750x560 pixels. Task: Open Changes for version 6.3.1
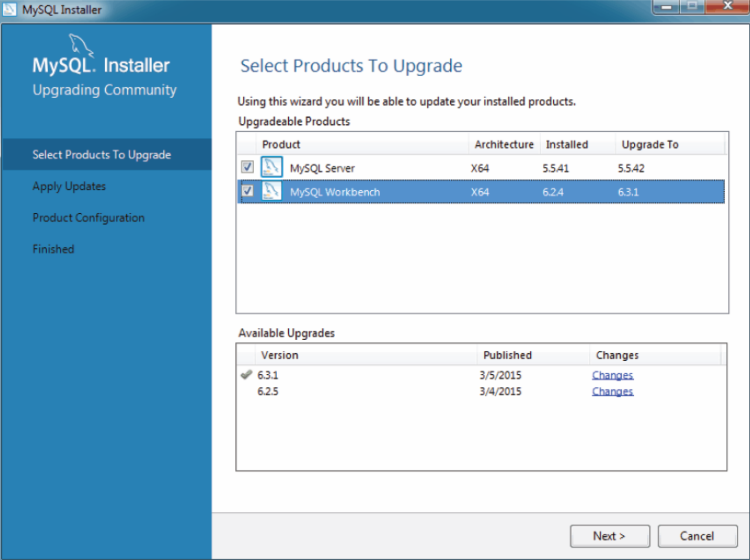(612, 375)
